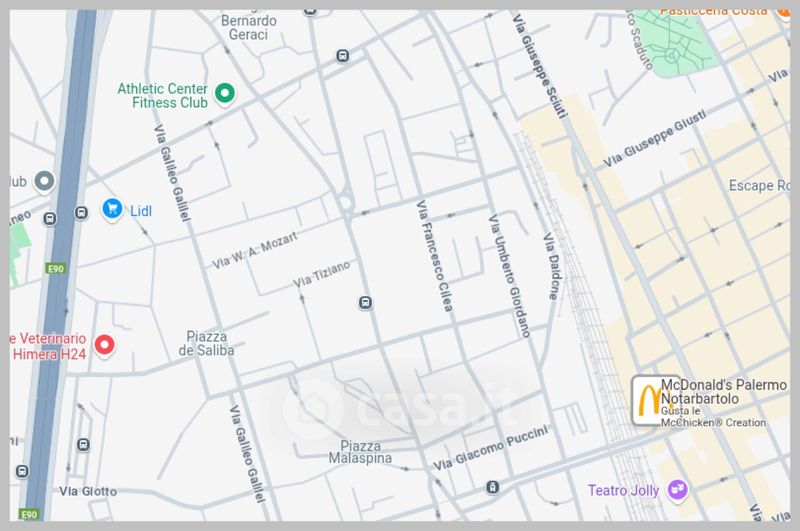Select the bus stop icon above Via Giotto
This screenshot has width=800, height=531.
[x=83, y=445]
